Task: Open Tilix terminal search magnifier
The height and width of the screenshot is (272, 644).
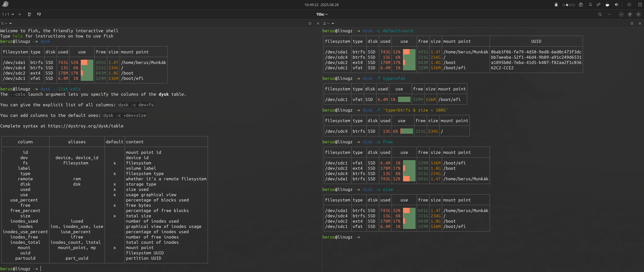Action: [600, 14]
